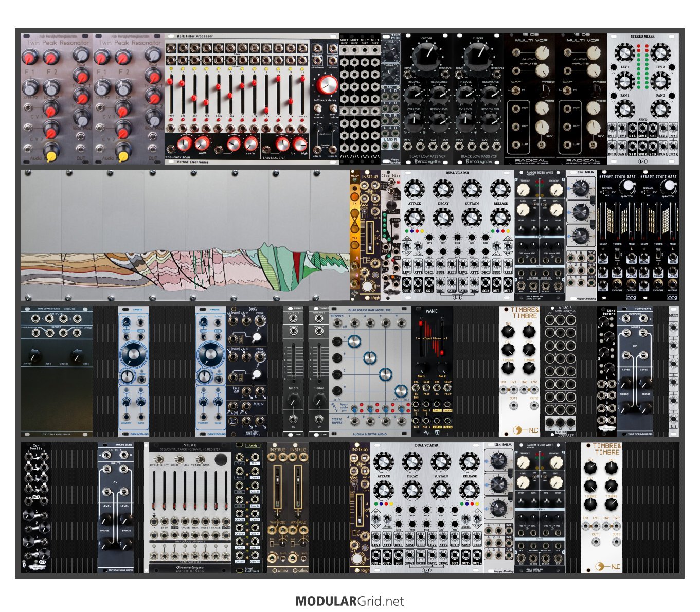Select the buffered MULT BUFF module
The width and height of the screenshot is (700, 612).
(360, 99)
